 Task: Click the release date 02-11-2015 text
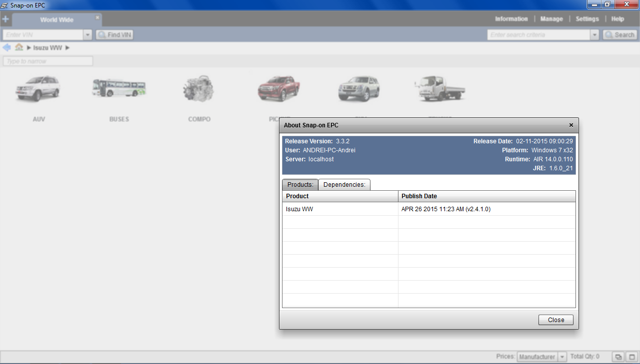click(x=544, y=141)
